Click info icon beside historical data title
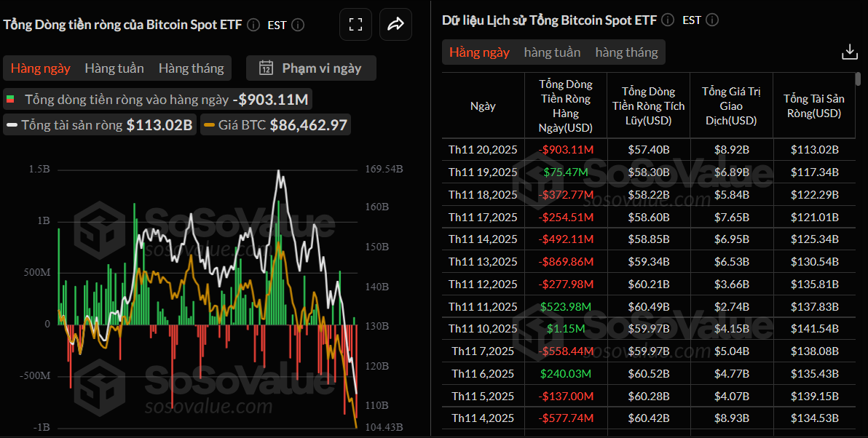 (x=668, y=20)
